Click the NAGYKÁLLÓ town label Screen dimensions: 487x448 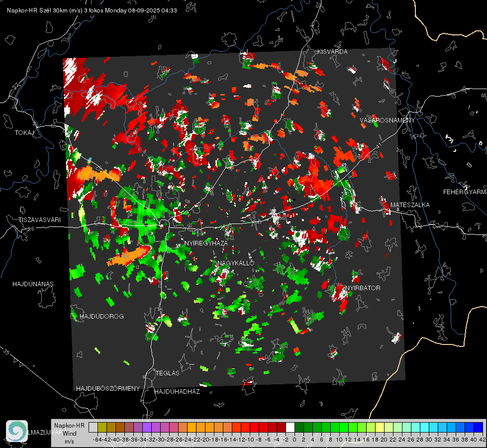click(236, 263)
